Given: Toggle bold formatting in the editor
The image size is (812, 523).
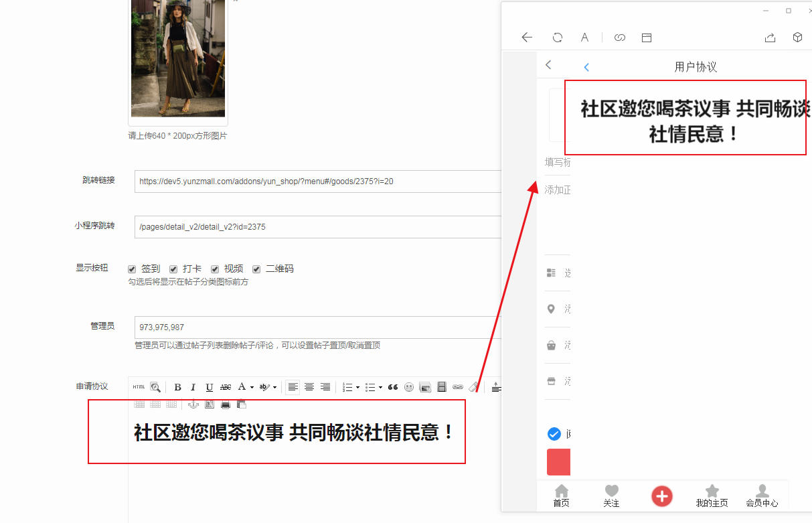Looking at the screenshot, I should [177, 387].
